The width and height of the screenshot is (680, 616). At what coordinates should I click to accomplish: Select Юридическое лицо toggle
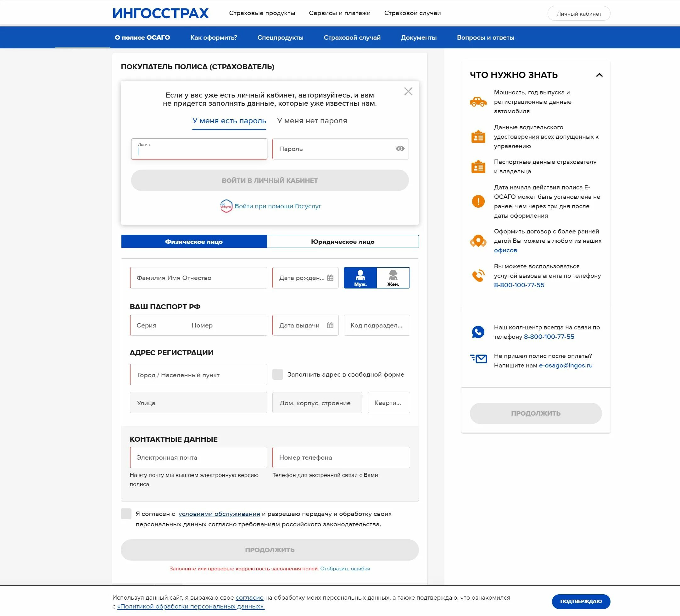pos(343,241)
